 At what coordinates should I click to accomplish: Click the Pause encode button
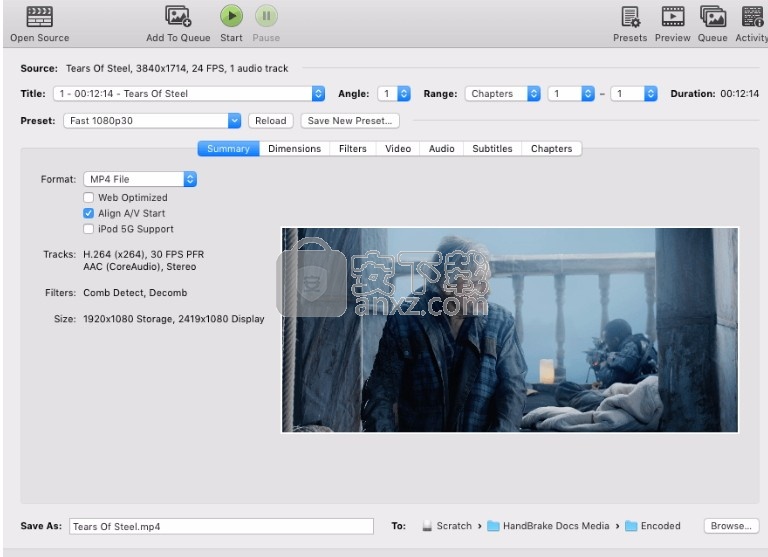click(x=266, y=24)
